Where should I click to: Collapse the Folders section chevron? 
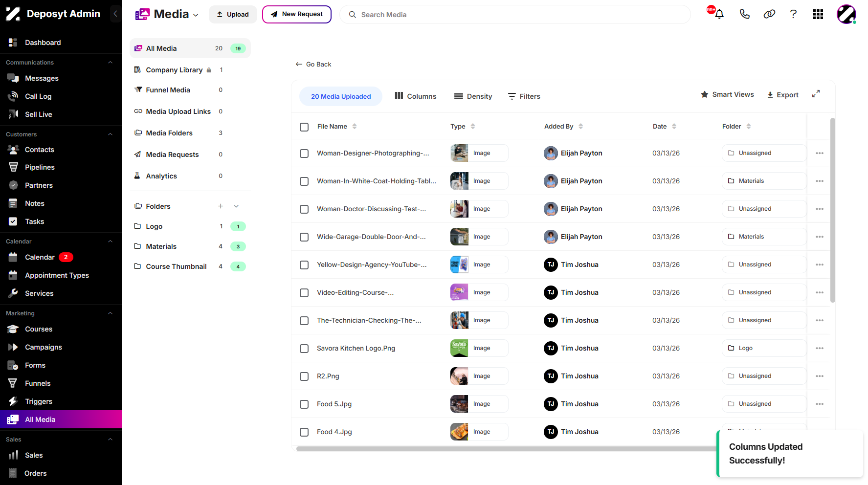click(x=236, y=206)
